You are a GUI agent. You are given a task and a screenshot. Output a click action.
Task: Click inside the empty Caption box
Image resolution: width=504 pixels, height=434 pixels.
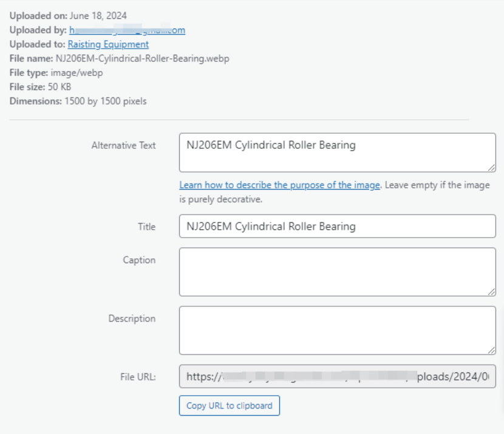coord(337,272)
